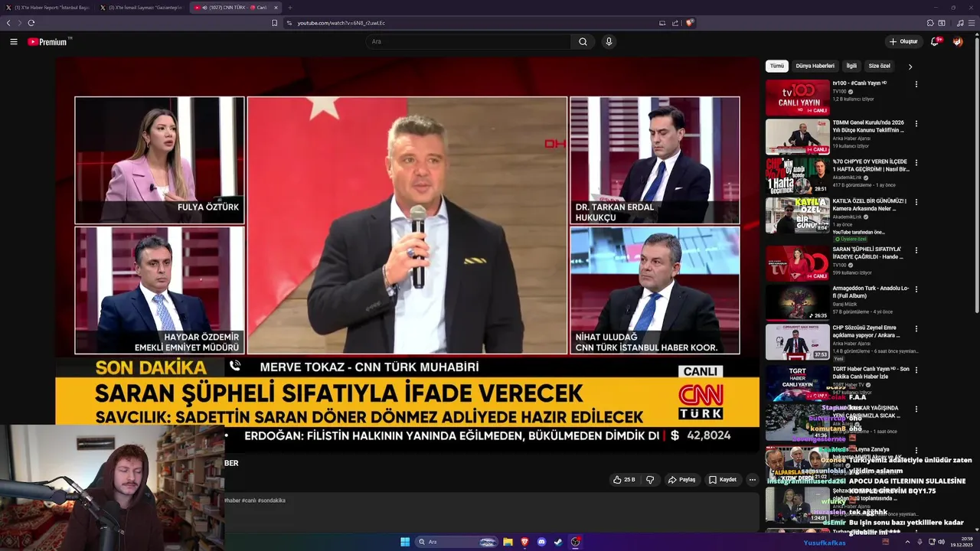The width and height of the screenshot is (980, 551).
Task: Select the Tümü filter chip
Action: pyautogui.click(x=777, y=66)
